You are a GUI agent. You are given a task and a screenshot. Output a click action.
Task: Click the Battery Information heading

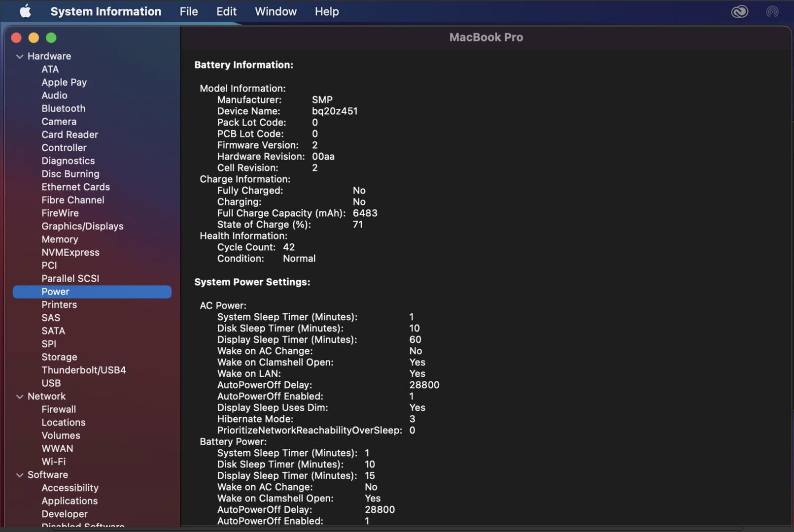(243, 65)
